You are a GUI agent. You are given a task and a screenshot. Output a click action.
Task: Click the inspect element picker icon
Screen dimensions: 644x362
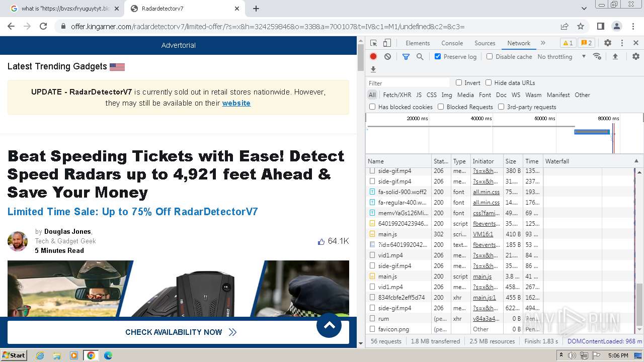pos(373,43)
